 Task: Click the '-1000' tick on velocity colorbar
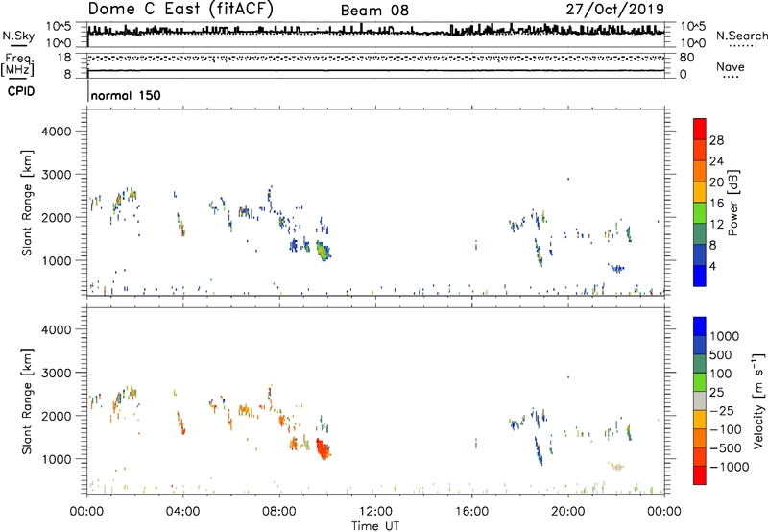pyautogui.click(x=729, y=467)
